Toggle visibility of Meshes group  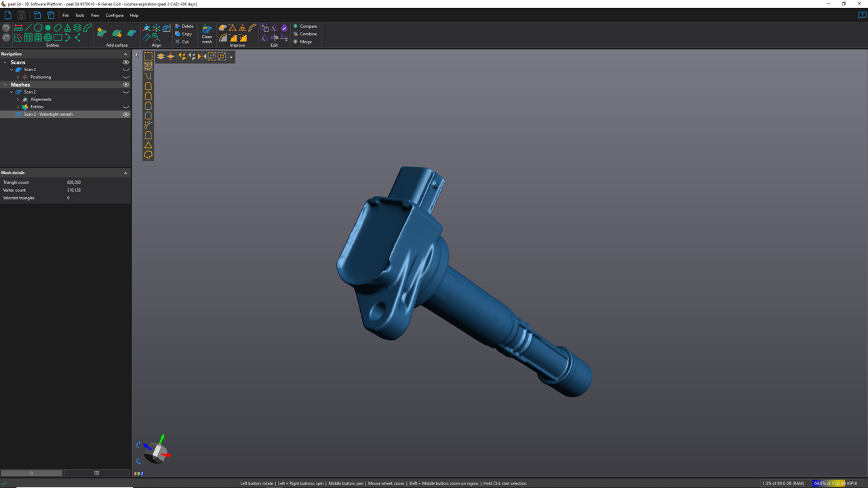[x=125, y=85]
